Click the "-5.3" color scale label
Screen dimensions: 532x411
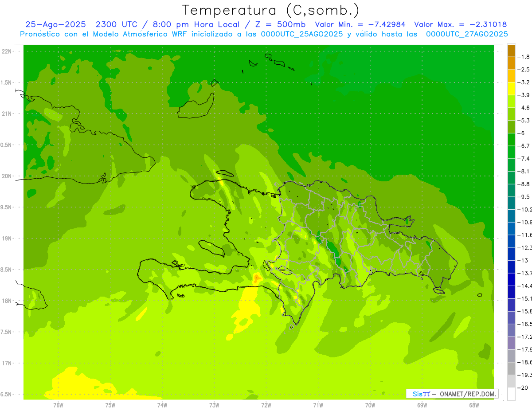pos(524,121)
